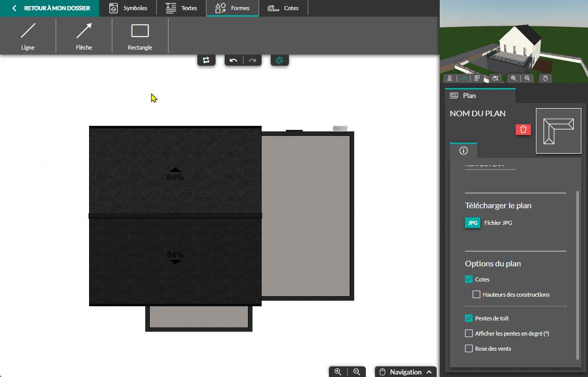Open the Symboles tab

pyautogui.click(x=129, y=8)
